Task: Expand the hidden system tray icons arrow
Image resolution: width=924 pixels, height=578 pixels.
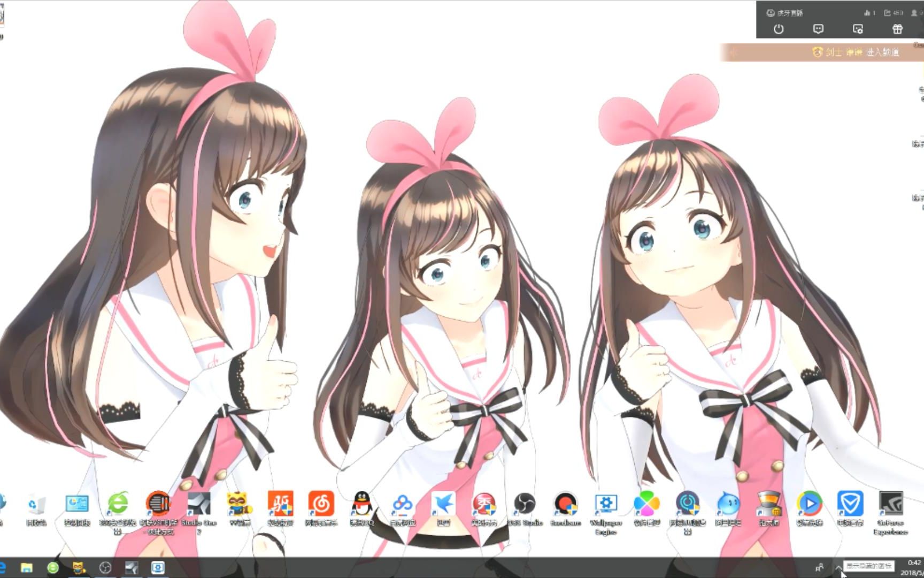Action: (x=838, y=567)
